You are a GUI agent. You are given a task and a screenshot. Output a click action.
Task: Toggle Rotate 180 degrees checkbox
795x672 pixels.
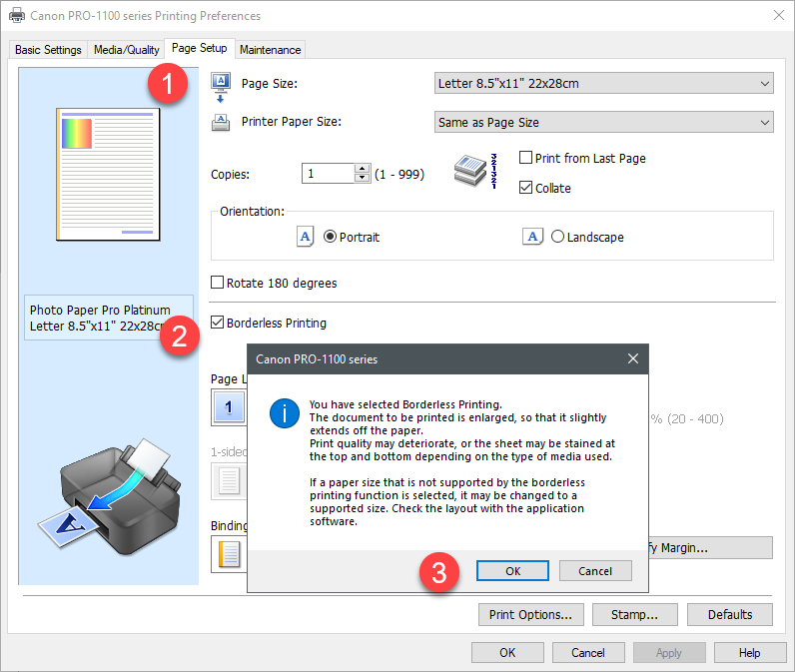tap(218, 283)
